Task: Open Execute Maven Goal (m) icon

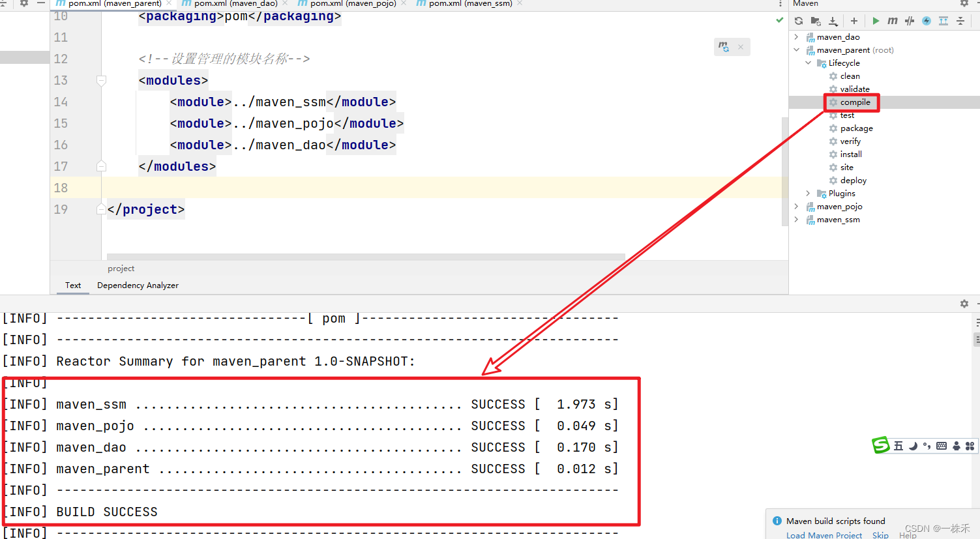Action: click(x=893, y=21)
